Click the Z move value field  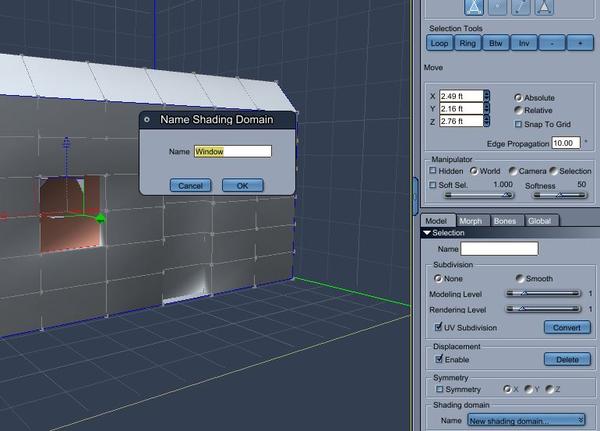coord(461,121)
